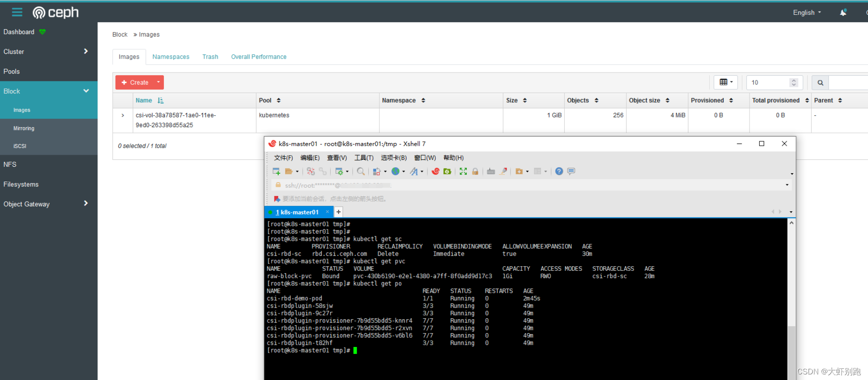Open the 工具(T) menu in Xshell
Screen dimensions: 868x380
pyautogui.click(x=364, y=158)
